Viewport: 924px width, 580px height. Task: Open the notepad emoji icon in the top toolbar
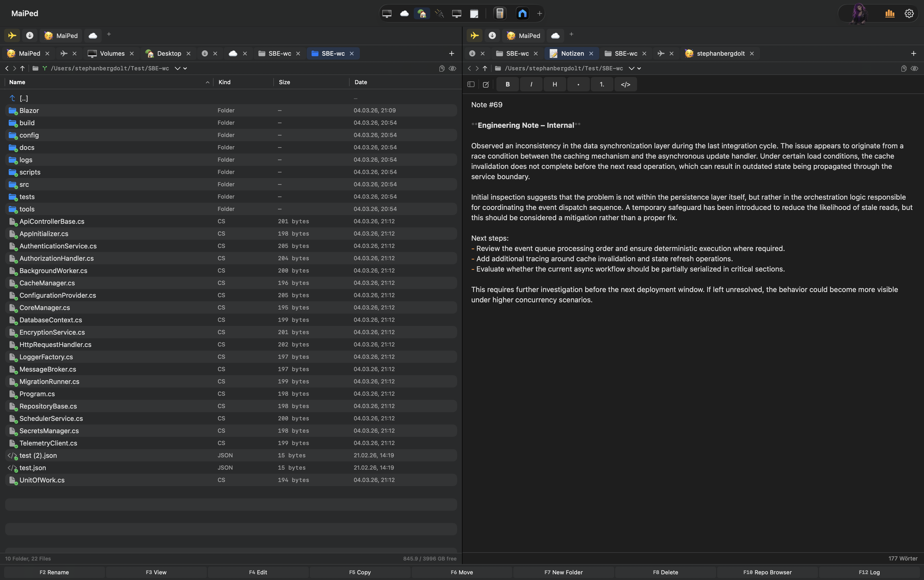point(475,13)
